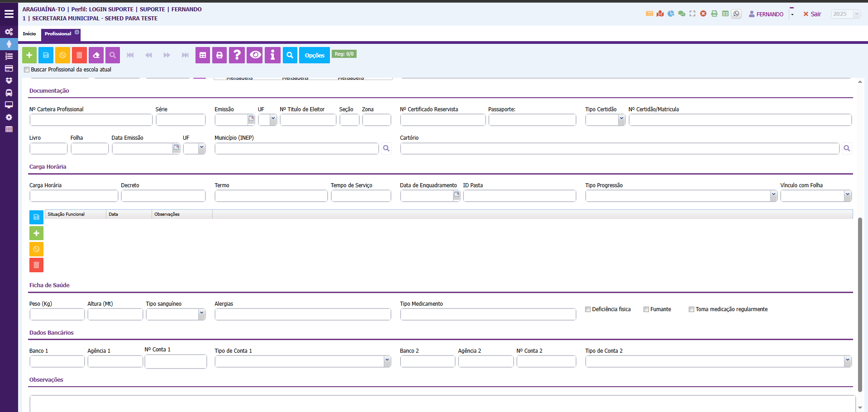Image resolution: width=868 pixels, height=412 pixels.
Task: Click the Sair logout link
Action: tap(812, 14)
